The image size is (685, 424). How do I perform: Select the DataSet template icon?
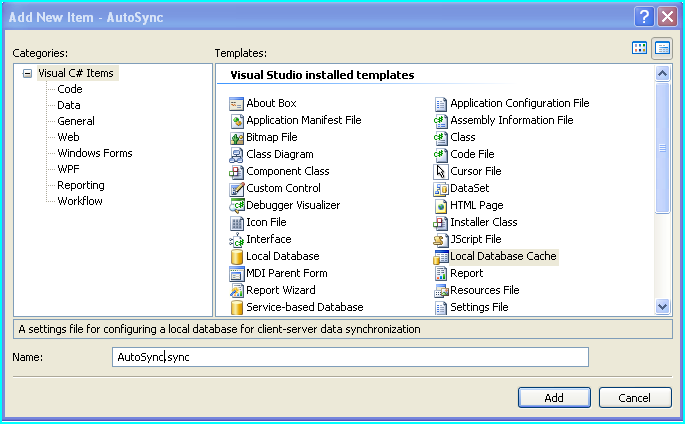point(440,189)
